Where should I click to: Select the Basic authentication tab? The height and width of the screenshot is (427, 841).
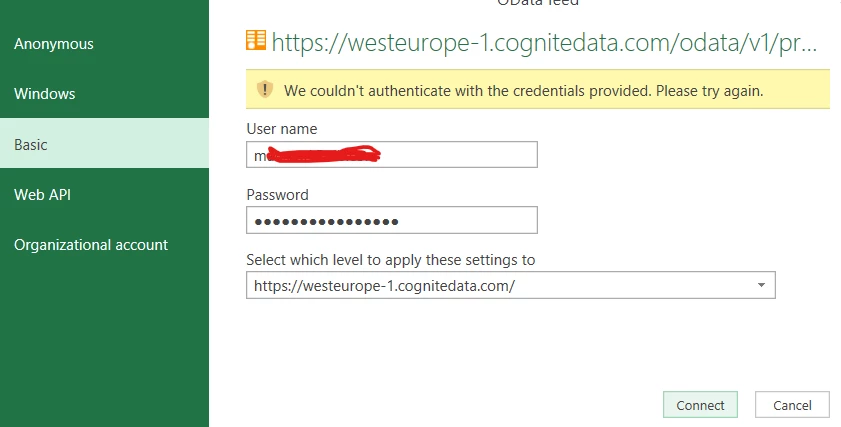pyautogui.click(x=31, y=145)
